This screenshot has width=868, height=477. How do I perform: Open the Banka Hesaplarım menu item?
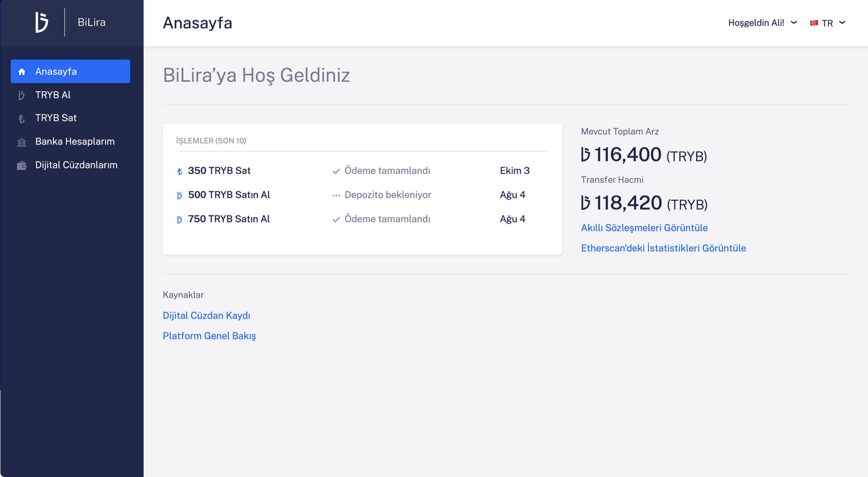[x=75, y=141]
